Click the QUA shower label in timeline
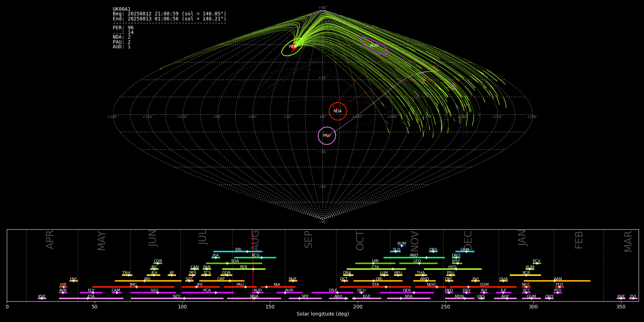 tap(503, 279)
